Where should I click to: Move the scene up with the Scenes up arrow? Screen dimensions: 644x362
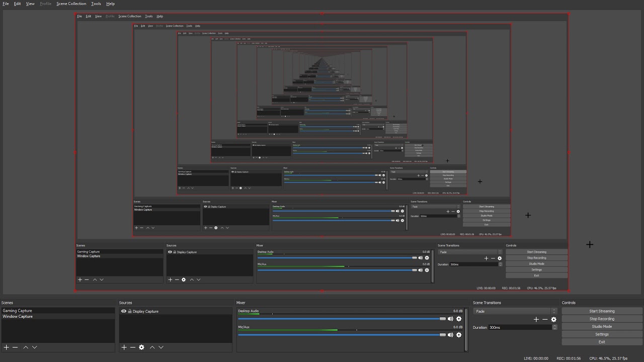pyautogui.click(x=26, y=347)
